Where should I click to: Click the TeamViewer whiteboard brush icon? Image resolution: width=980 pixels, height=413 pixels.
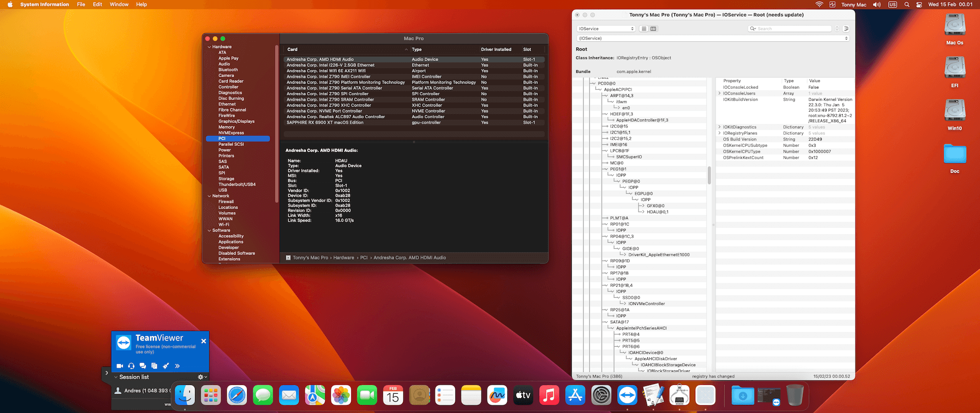click(166, 366)
